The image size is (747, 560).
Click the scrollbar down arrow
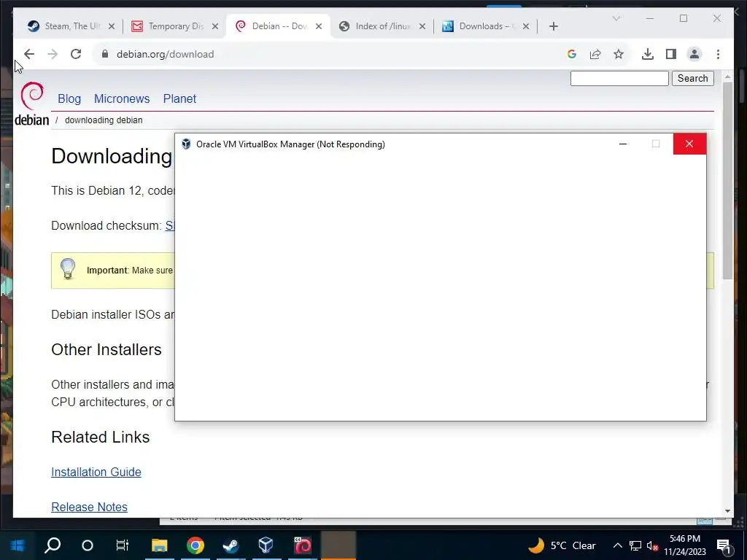coord(727,511)
